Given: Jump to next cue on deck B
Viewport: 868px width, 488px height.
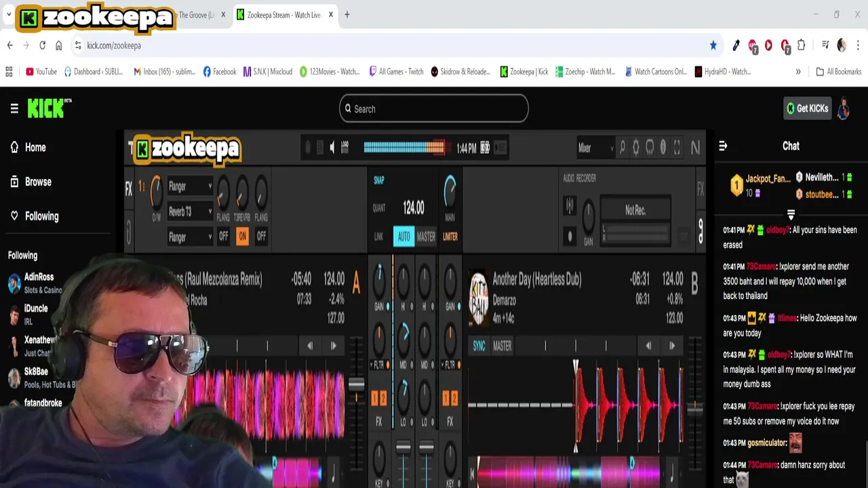Looking at the screenshot, I should [x=672, y=346].
